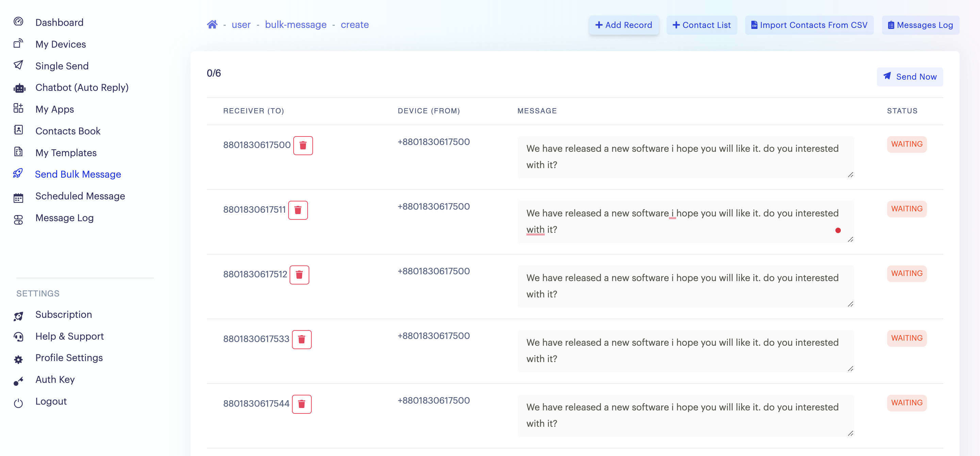
Task: Open My Devices from sidebar
Action: (x=61, y=44)
